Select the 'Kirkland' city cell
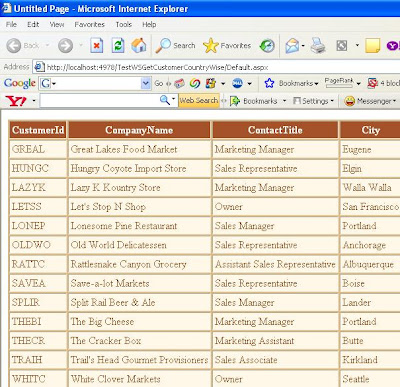400x387 pixels. [370, 360]
